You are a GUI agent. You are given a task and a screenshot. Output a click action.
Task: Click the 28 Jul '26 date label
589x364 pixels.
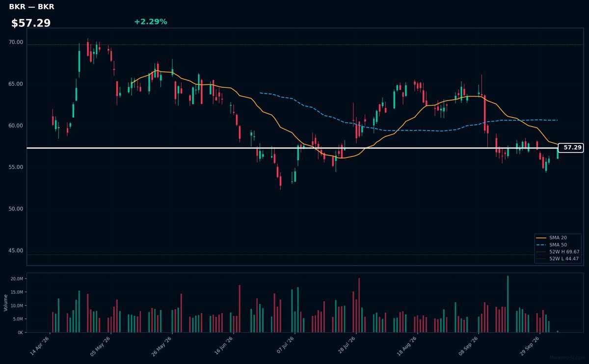pyautogui.click(x=347, y=346)
